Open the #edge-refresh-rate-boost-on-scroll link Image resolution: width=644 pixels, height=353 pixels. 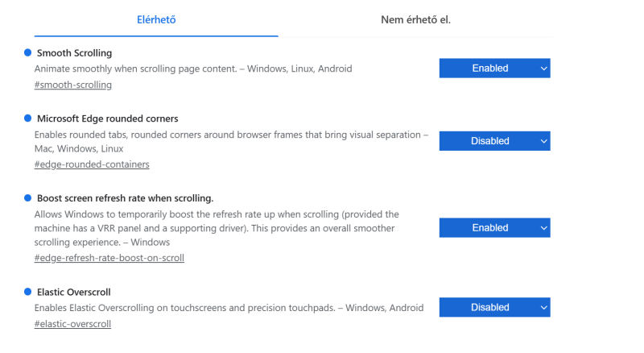[109, 258]
